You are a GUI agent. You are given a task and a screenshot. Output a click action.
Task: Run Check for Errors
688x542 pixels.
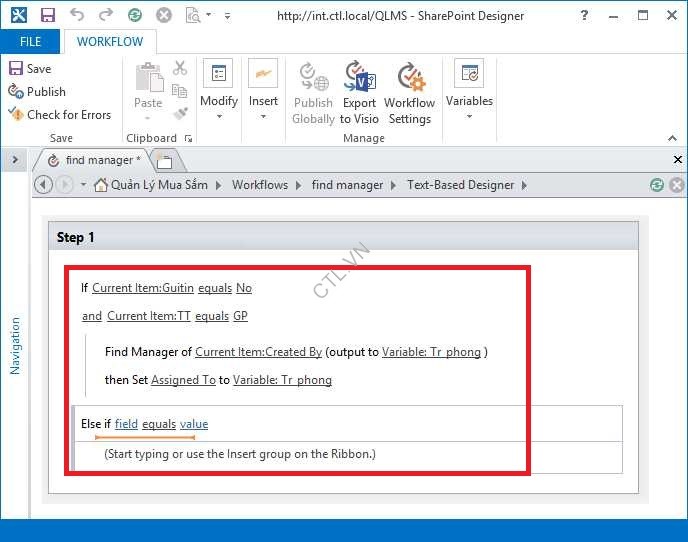(x=59, y=114)
